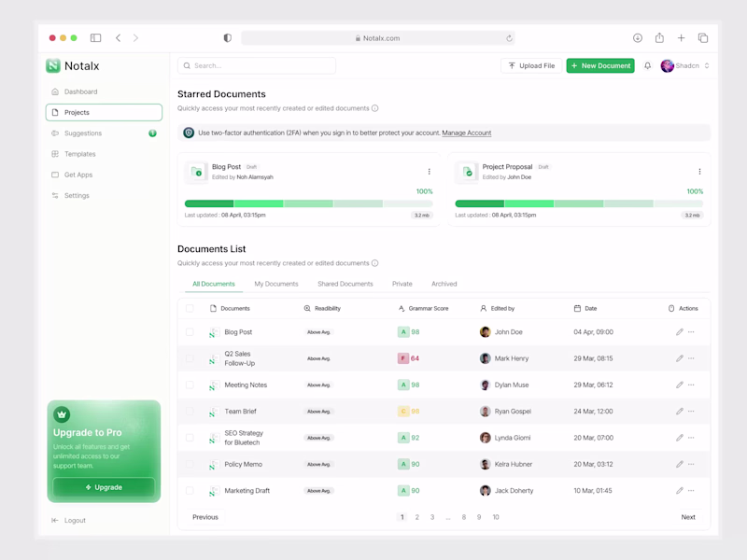Image resolution: width=747 pixels, height=560 pixels.
Task: Select all documents with header checkbox
Action: tap(190, 308)
